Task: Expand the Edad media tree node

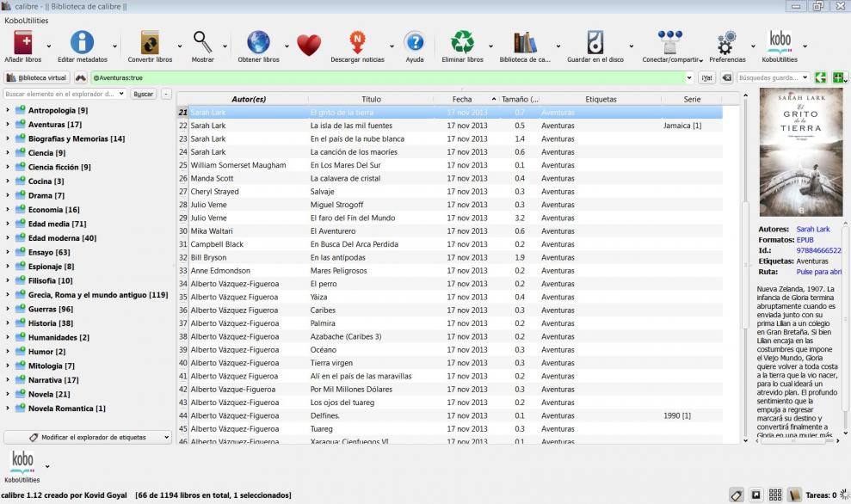Action: tap(8, 224)
